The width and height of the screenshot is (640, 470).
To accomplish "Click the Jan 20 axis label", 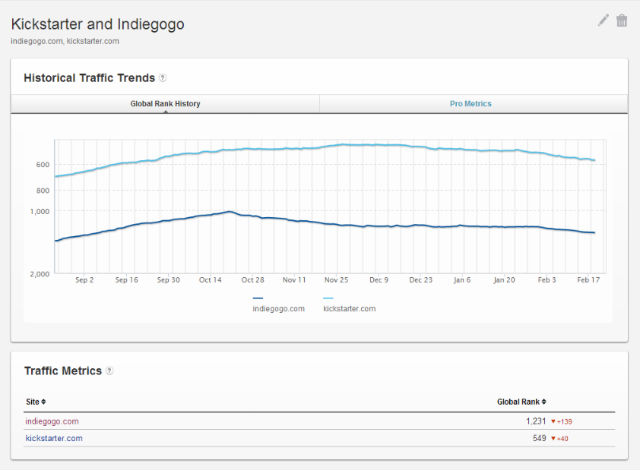I will click(504, 280).
